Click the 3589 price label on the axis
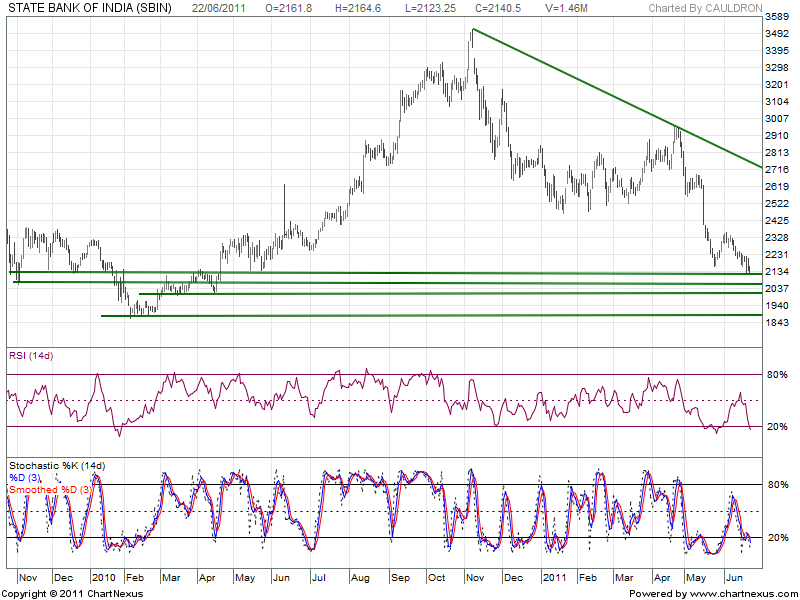 (776, 18)
